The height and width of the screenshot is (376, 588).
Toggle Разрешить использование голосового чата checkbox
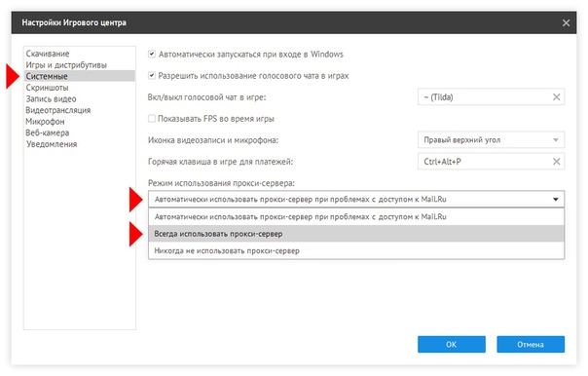tap(152, 76)
